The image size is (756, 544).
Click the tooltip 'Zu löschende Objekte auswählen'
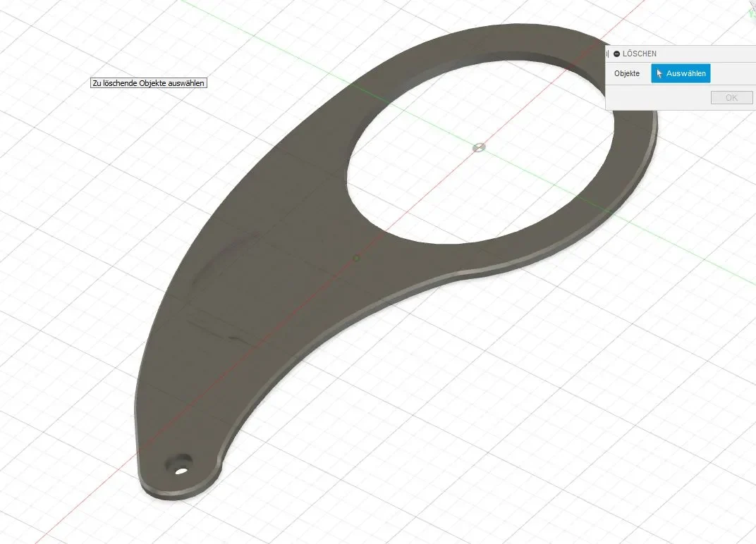pos(149,83)
